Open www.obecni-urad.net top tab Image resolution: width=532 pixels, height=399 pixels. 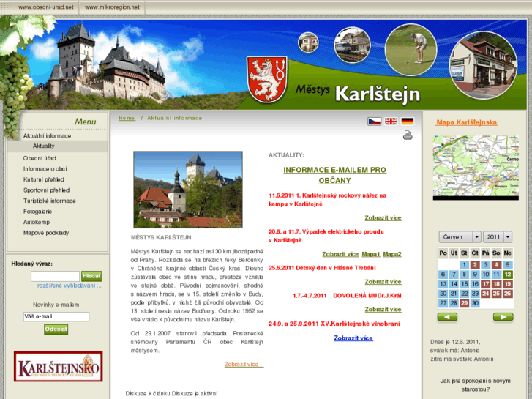[x=46, y=7]
